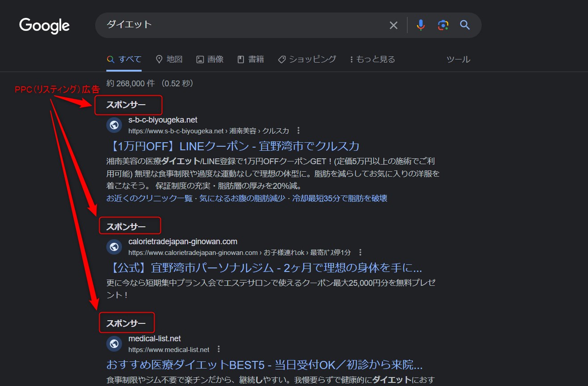
Task: Click the globe favicon for calorietradejapan-ginowan.com
Action: point(114,246)
